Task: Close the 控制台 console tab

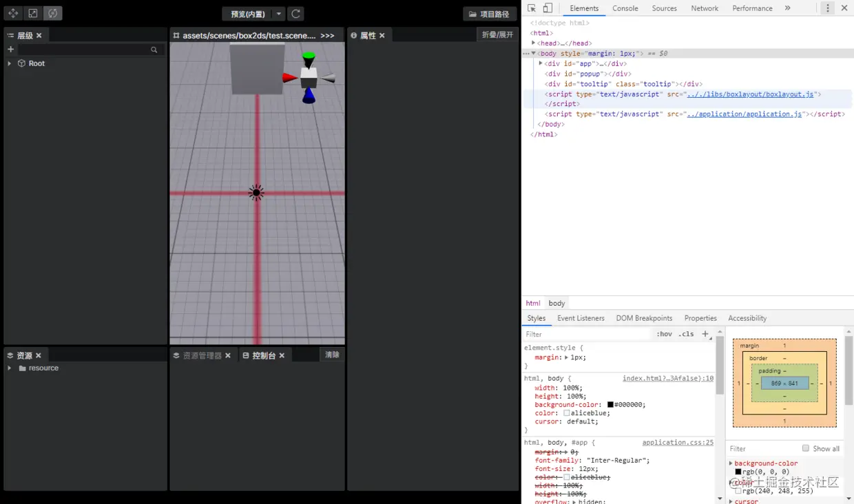Action: point(282,356)
